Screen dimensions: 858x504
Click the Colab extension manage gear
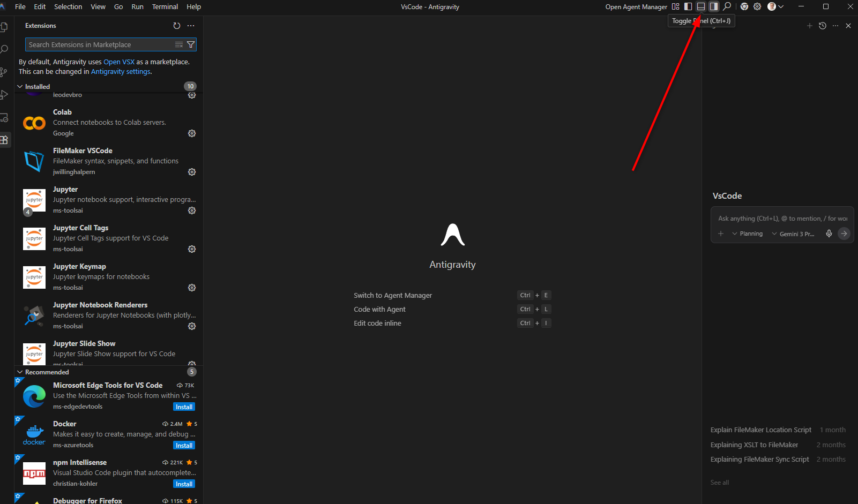[192, 133]
